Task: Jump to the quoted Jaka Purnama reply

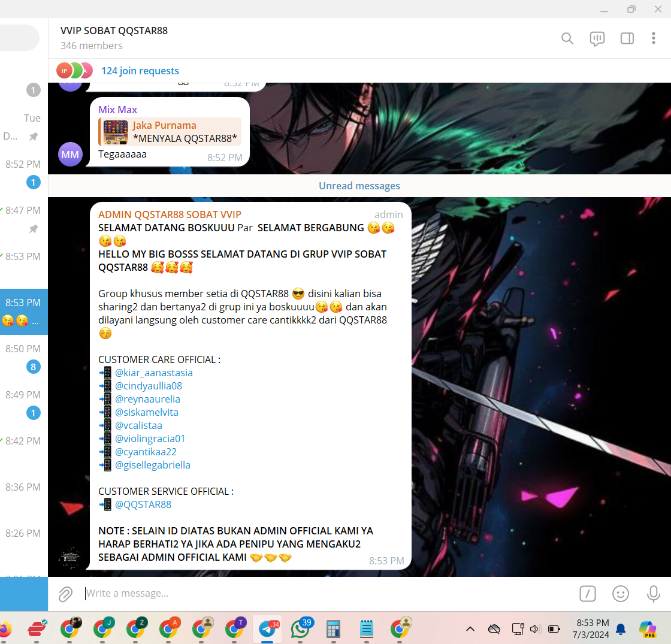Action: [x=170, y=132]
